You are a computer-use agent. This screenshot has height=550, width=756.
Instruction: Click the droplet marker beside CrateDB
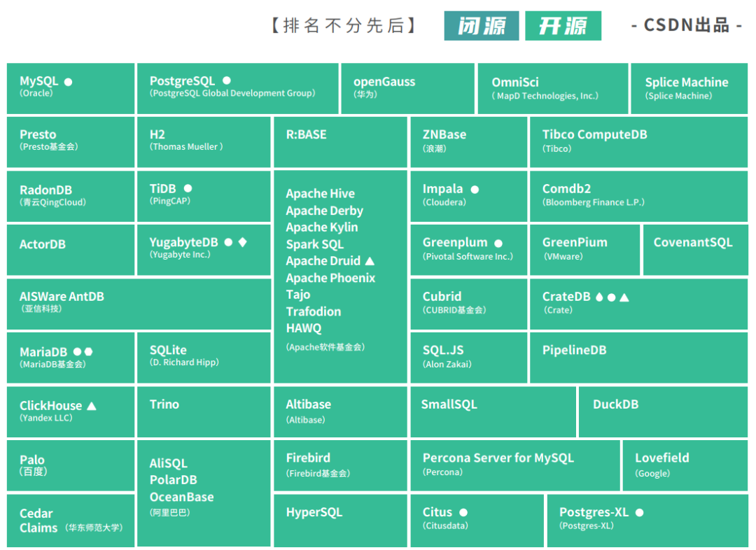point(599,297)
